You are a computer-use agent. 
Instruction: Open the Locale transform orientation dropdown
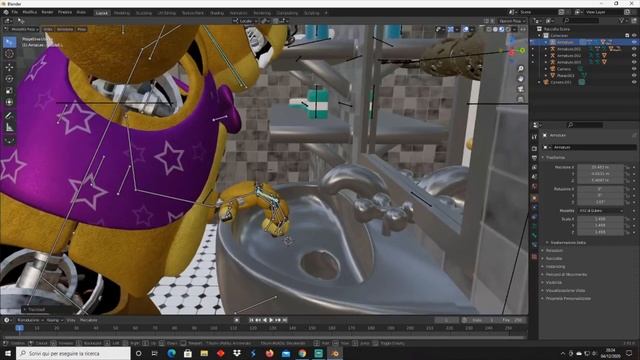(245, 21)
